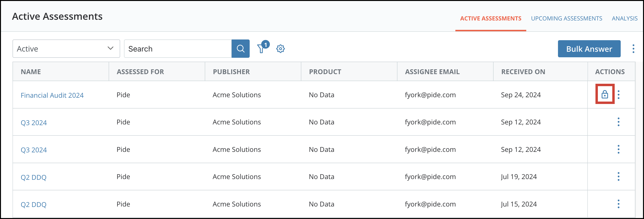Open actions menu for Jul 15 Q2 DDQ row

pos(618,204)
